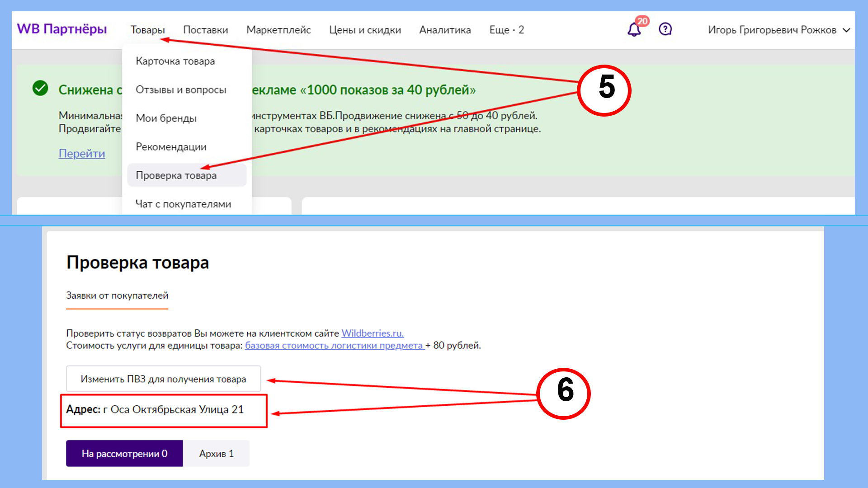868x488 pixels.
Task: Click the green checkmark icon in banner
Action: [x=40, y=88]
